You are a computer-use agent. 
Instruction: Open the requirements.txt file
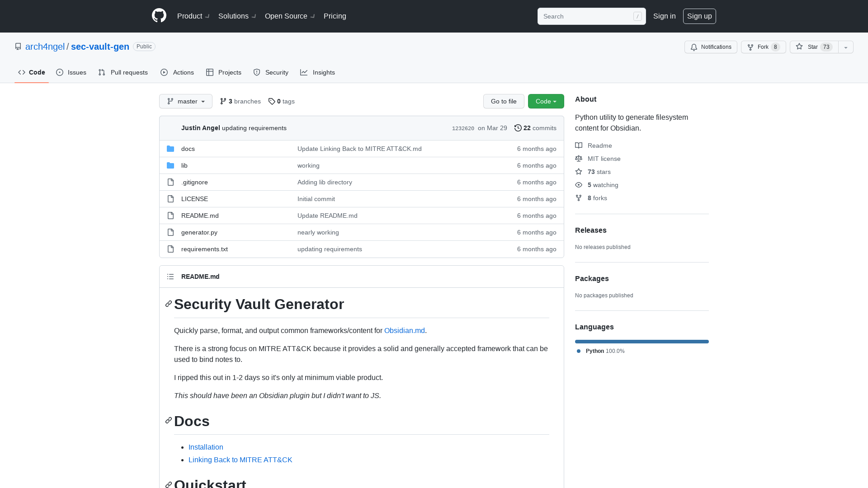(x=204, y=249)
